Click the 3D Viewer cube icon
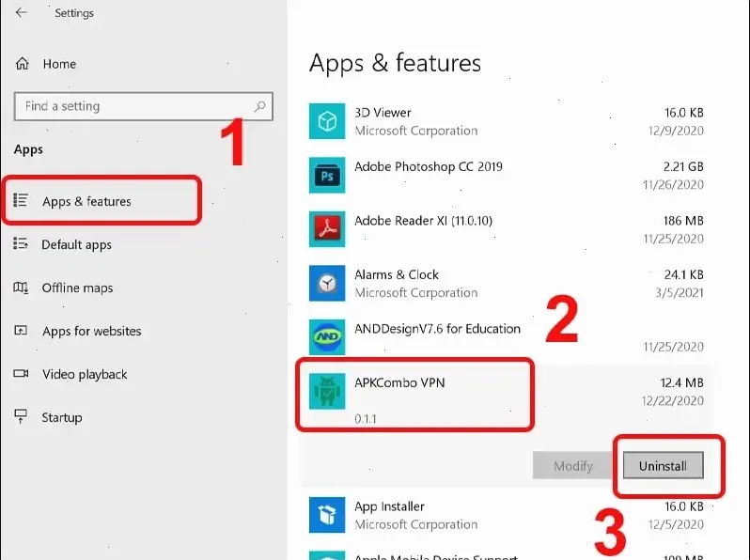The image size is (750, 560). 327,121
